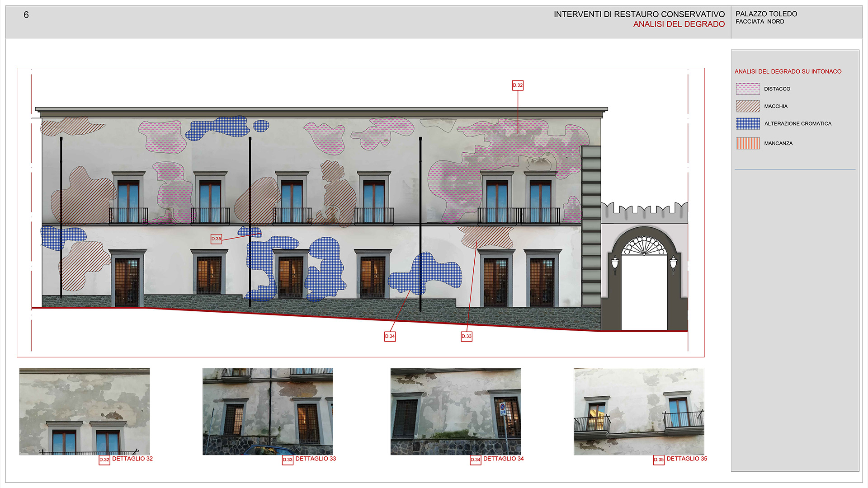Click the crenellated wall above the gate

click(x=644, y=213)
